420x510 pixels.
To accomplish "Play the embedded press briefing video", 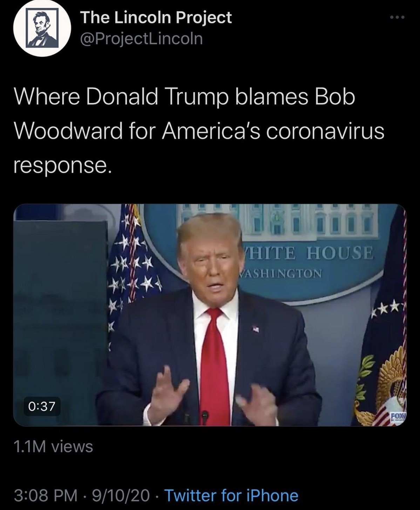I will (210, 315).
